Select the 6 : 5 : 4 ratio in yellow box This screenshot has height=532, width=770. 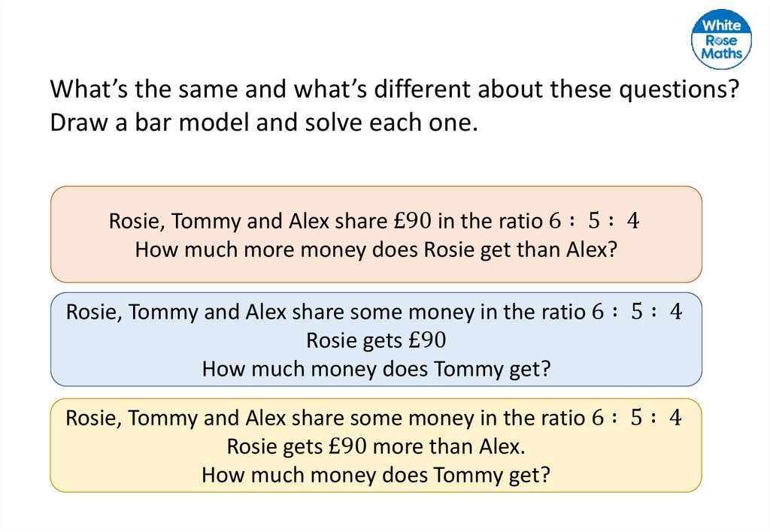coord(637,418)
